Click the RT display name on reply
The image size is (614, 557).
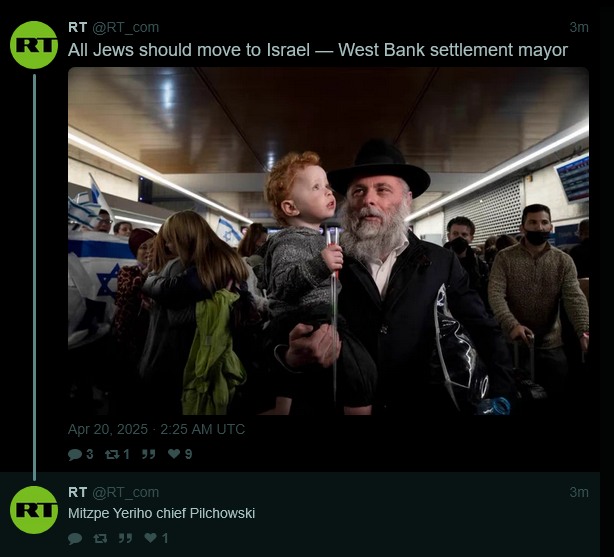[78, 492]
